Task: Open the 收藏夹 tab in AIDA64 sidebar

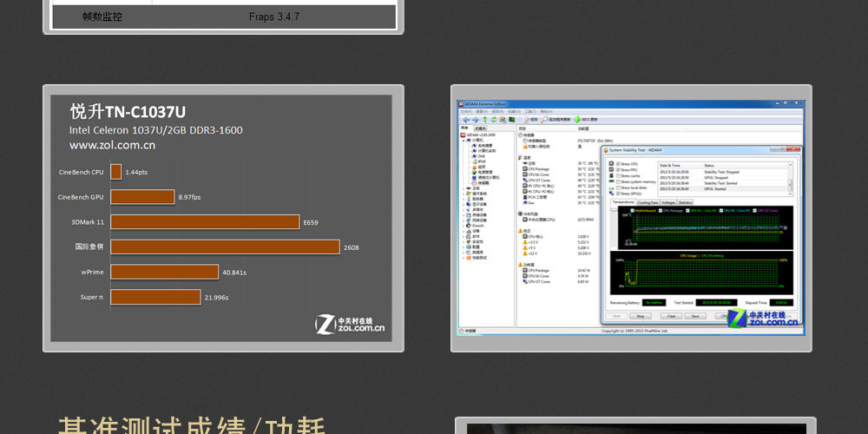Action: click(x=481, y=128)
